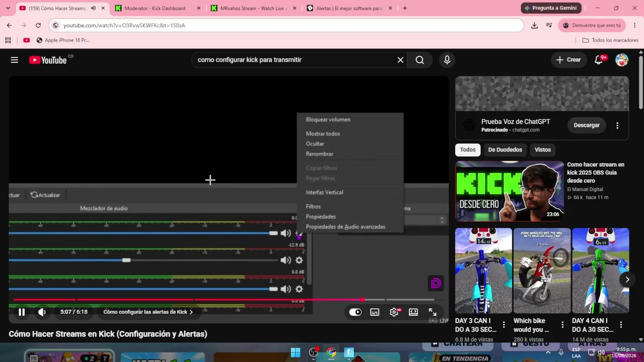Image resolution: width=644 pixels, height=362 pixels.
Task: Submit search with the magnifier button
Action: (x=420, y=60)
